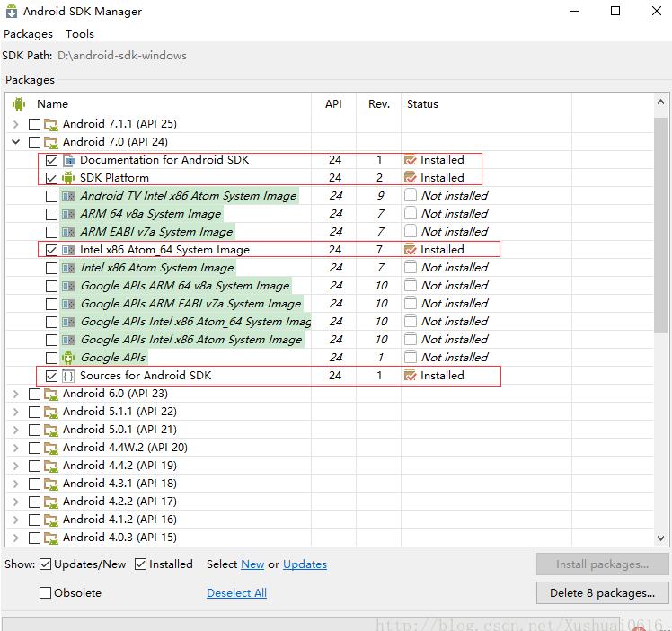Click folder icon of Android 6.0 (API 23)

click(51, 394)
